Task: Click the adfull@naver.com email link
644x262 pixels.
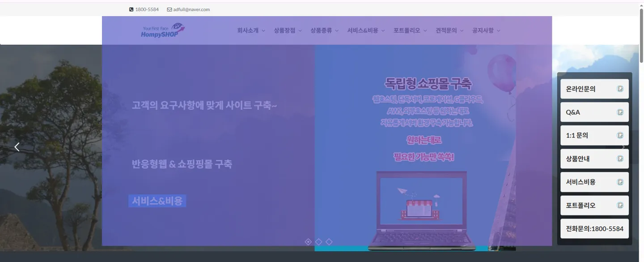Action: (x=191, y=9)
